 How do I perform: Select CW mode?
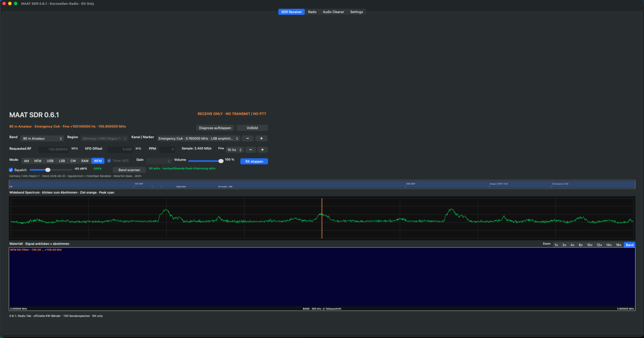(x=73, y=161)
